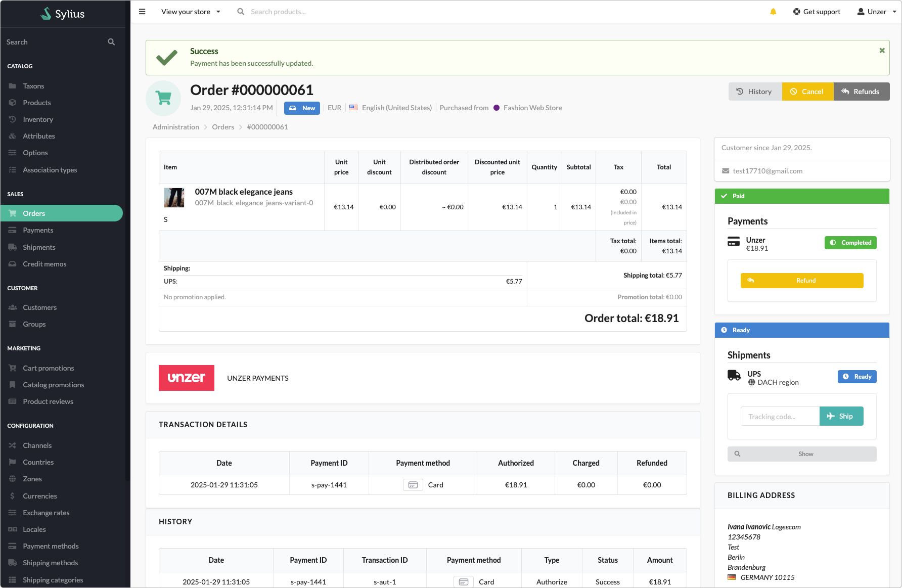This screenshot has width=902, height=588.
Task: Open the notifications bell icon
Action: click(x=773, y=12)
